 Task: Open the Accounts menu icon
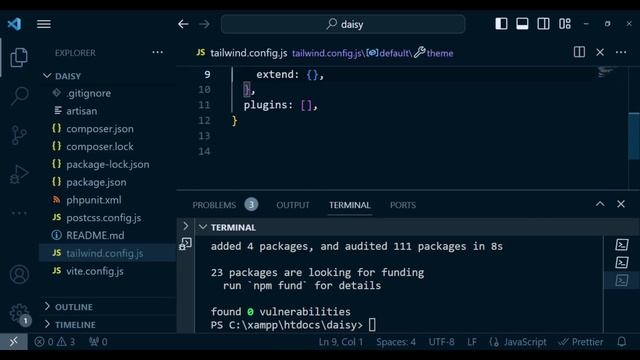[x=19, y=274]
